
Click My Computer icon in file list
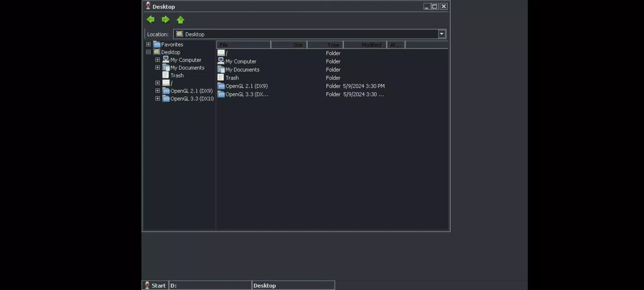click(x=221, y=61)
